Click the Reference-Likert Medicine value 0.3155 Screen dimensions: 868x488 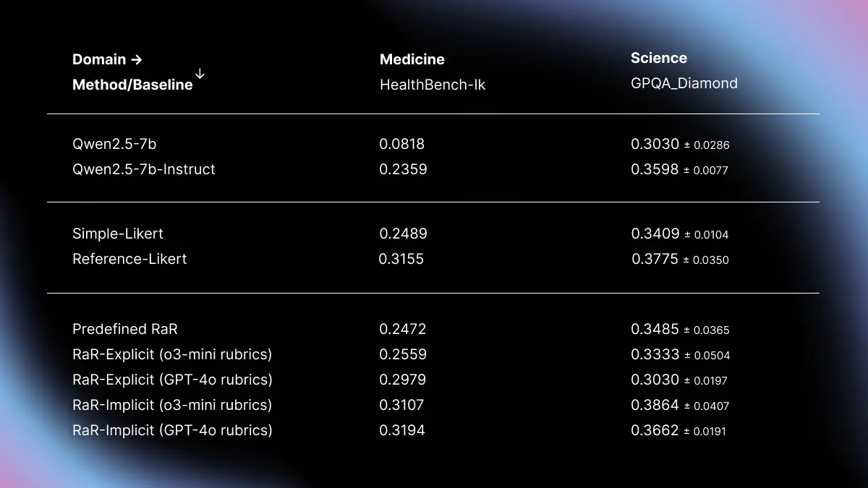(x=401, y=259)
